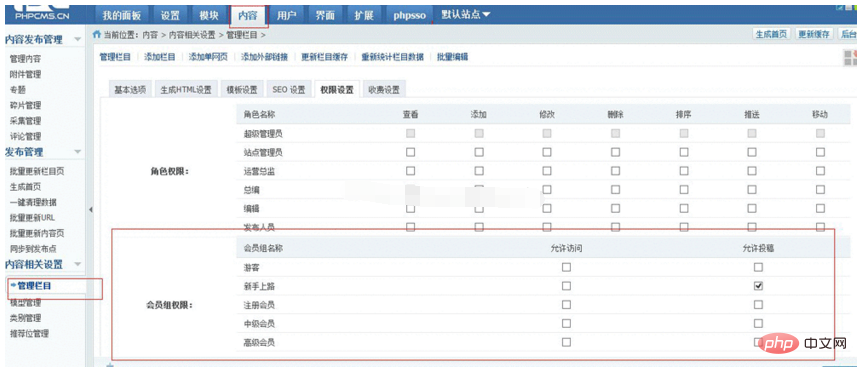Check 移动 permission for 运营总监
Image resolution: width=857 pixels, height=376 pixels.
820,171
